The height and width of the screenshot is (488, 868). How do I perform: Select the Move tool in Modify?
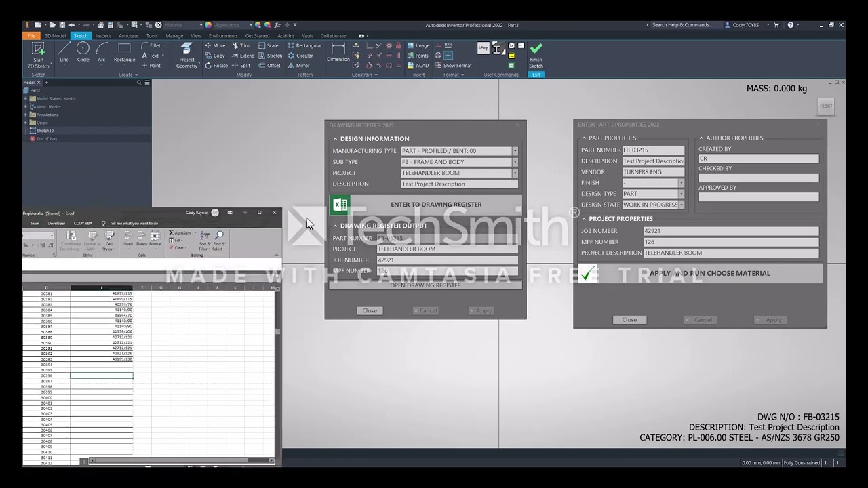click(215, 46)
